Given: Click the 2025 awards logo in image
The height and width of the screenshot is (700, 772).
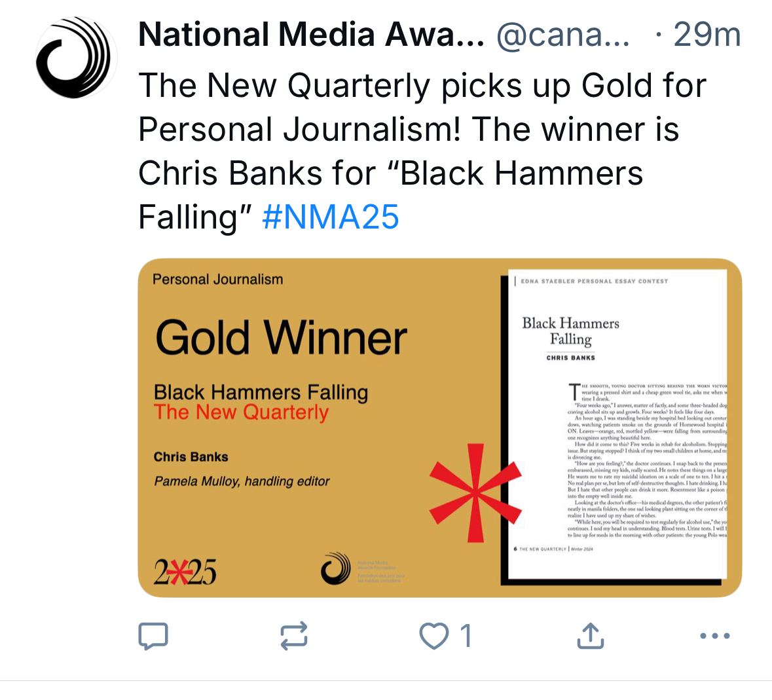Looking at the screenshot, I should pyautogui.click(x=185, y=572).
